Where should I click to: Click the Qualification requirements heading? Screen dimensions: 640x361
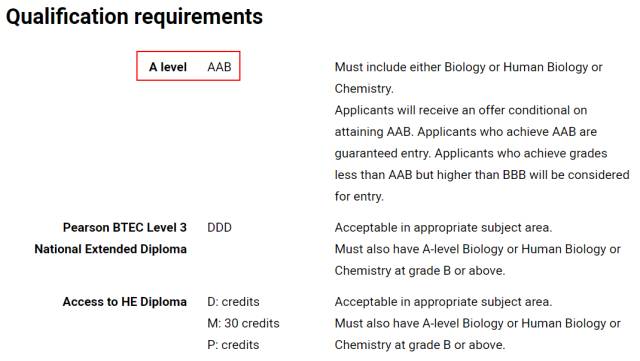[134, 17]
